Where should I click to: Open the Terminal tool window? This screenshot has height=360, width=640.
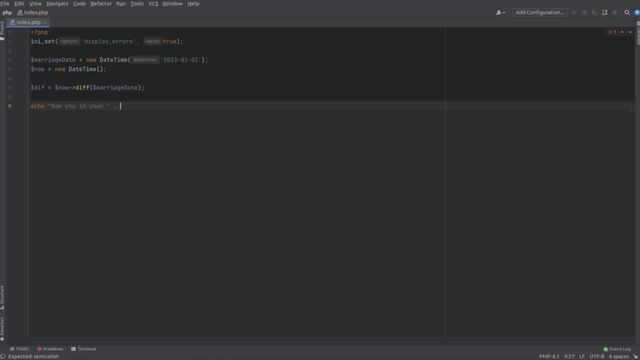click(x=83, y=349)
